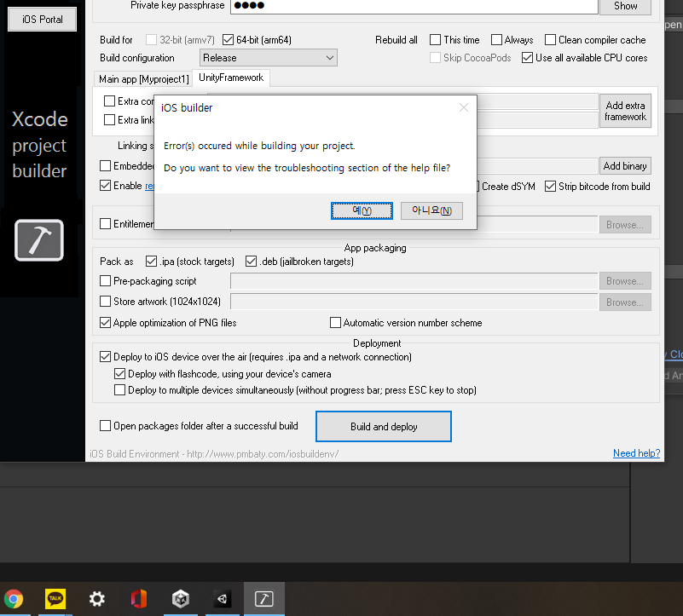
Task: Enable Deploy to multiple devices simultaneously
Action: point(119,390)
